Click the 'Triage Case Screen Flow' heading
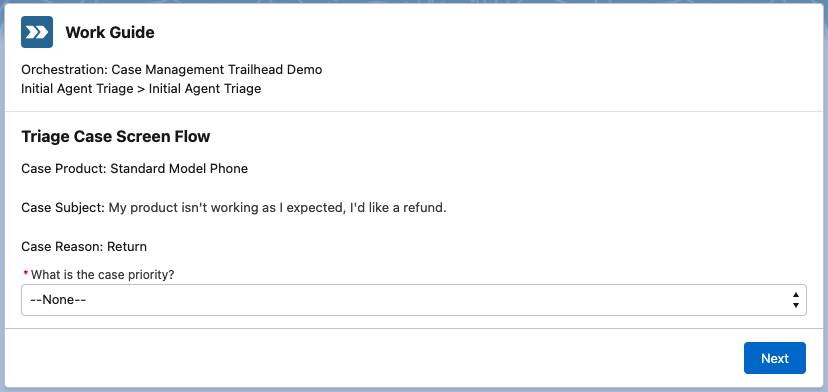The image size is (828, 392). (x=116, y=137)
